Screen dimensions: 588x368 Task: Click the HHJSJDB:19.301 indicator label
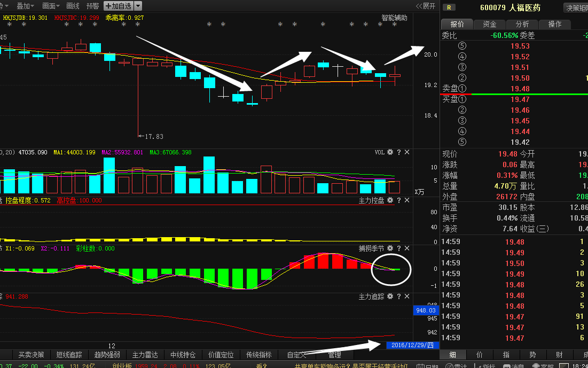(x=25, y=18)
